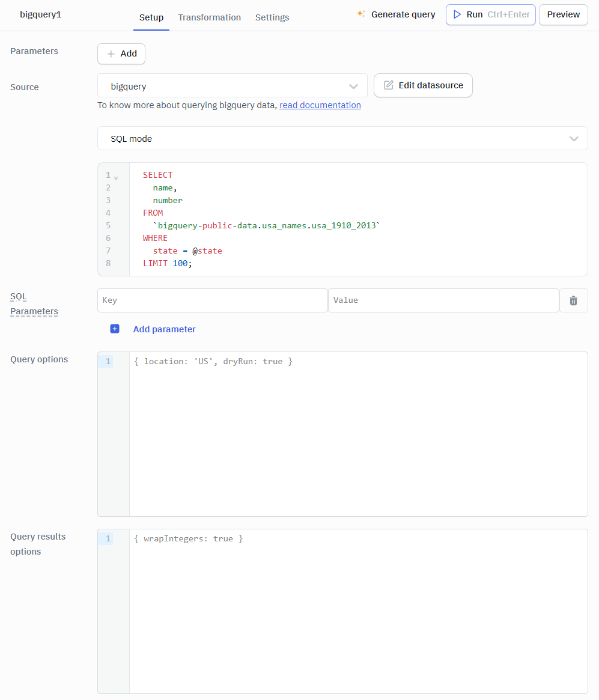Click the Run play triangle icon

point(457,14)
